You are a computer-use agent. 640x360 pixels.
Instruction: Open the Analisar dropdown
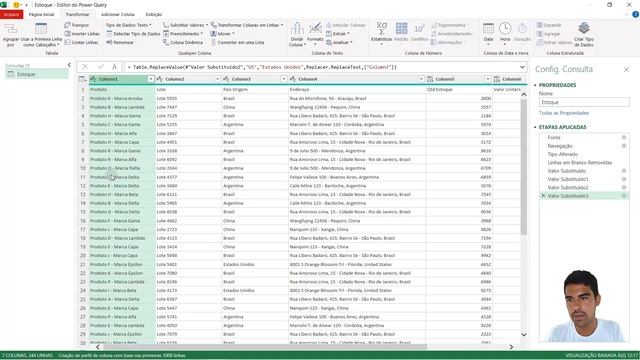pyautogui.click(x=339, y=42)
